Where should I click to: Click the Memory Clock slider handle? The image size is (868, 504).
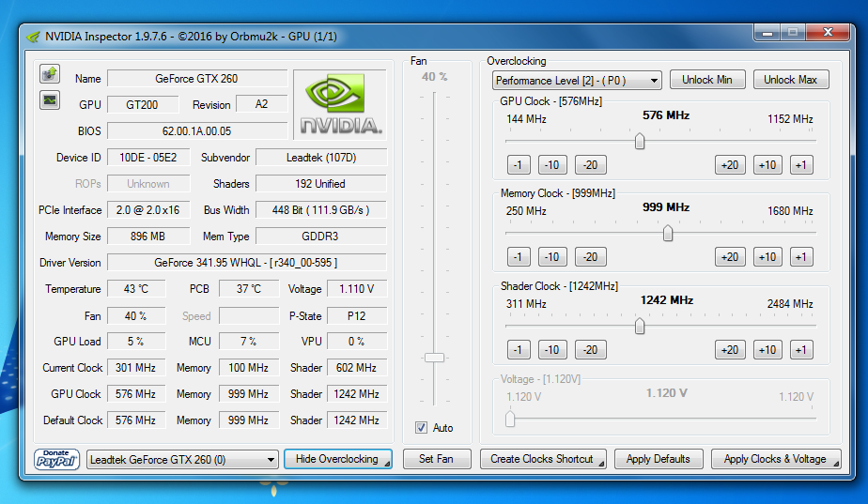click(x=668, y=234)
